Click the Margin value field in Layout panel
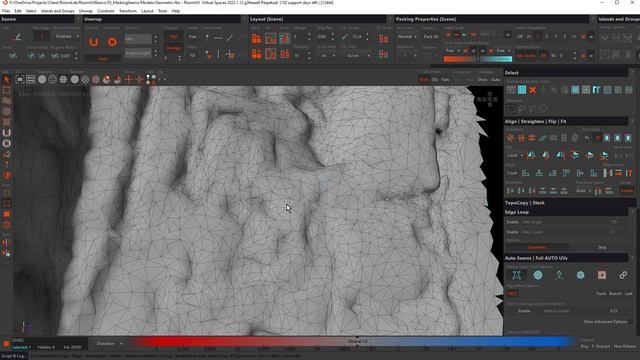 click(x=299, y=37)
